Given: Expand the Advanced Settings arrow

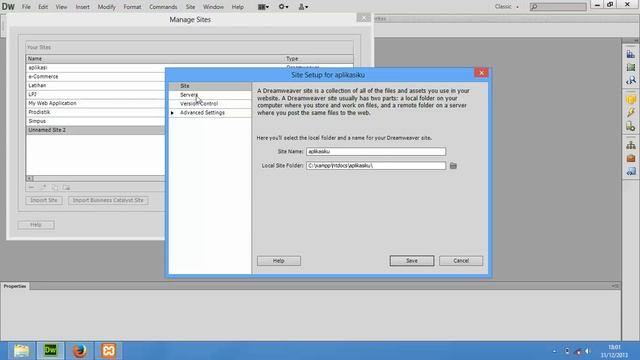Looking at the screenshot, I should pos(172,113).
